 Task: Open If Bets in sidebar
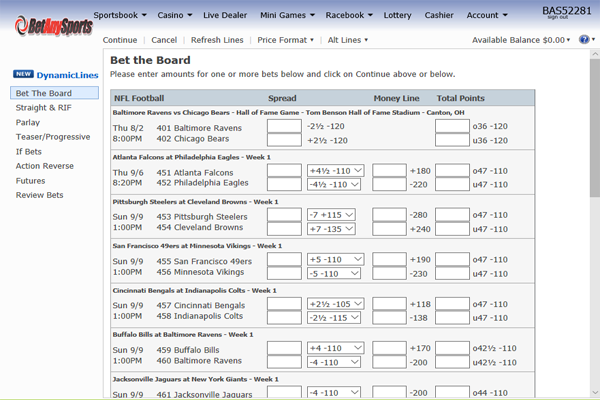(28, 152)
